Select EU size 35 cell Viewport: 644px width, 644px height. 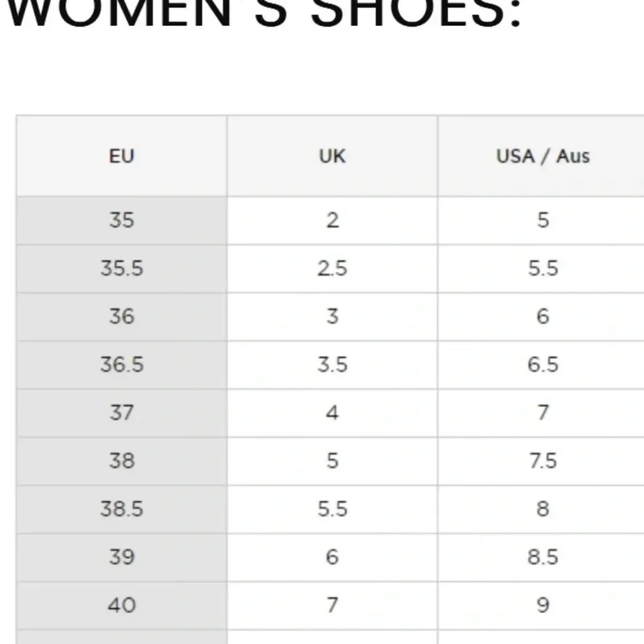click(122, 220)
